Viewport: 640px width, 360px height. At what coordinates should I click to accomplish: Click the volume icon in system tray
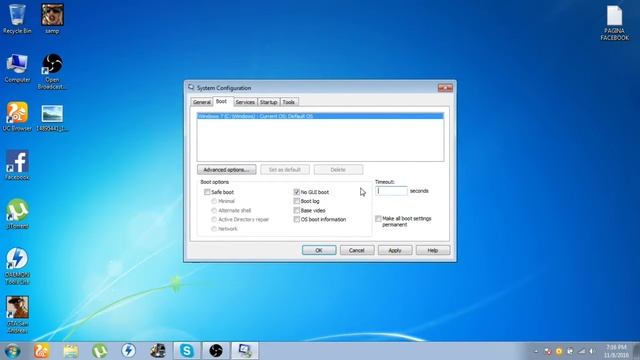[591, 351]
